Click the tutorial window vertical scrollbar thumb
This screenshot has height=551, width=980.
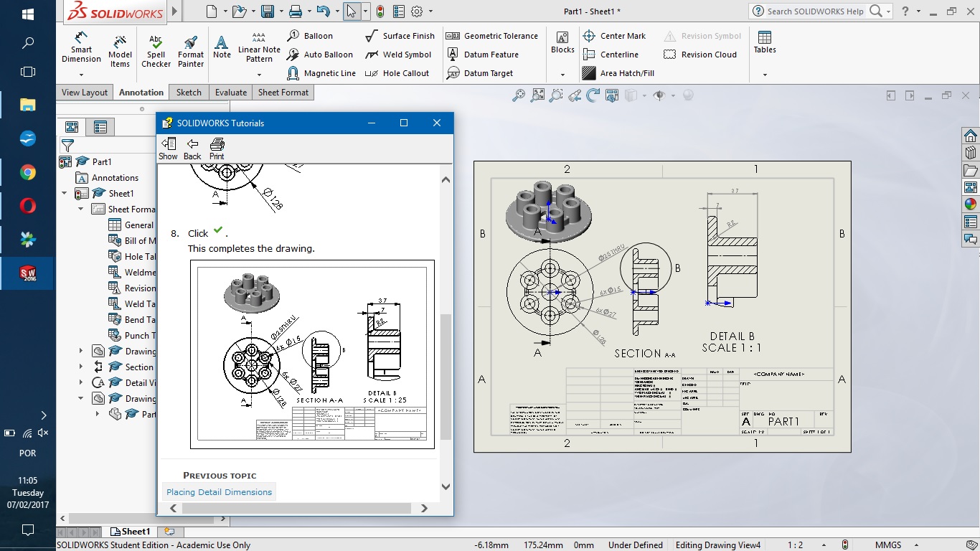point(446,376)
